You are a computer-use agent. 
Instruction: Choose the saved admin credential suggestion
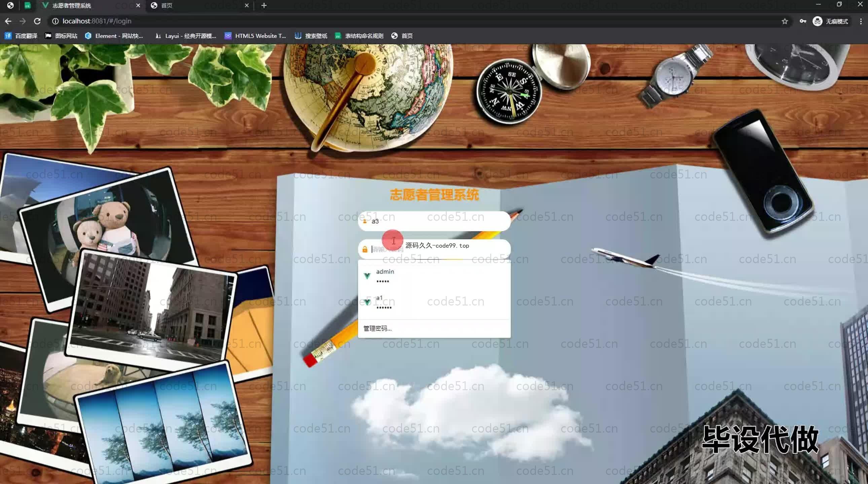click(434, 276)
